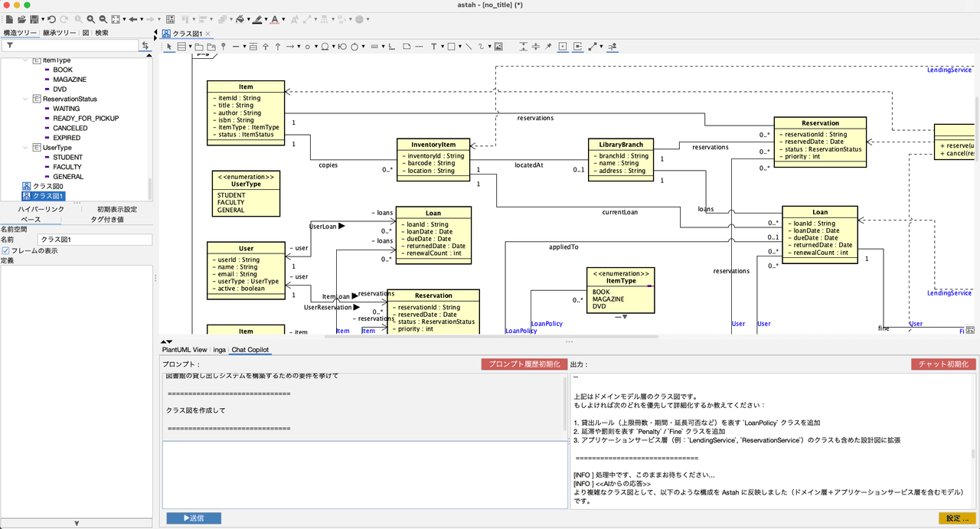Screen dimensions: 980x529
Task: Click the pin mode icon
Action: pos(548,47)
